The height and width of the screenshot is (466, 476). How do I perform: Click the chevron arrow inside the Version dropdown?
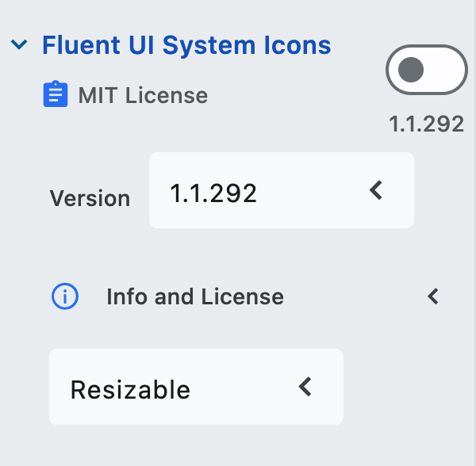point(376,190)
